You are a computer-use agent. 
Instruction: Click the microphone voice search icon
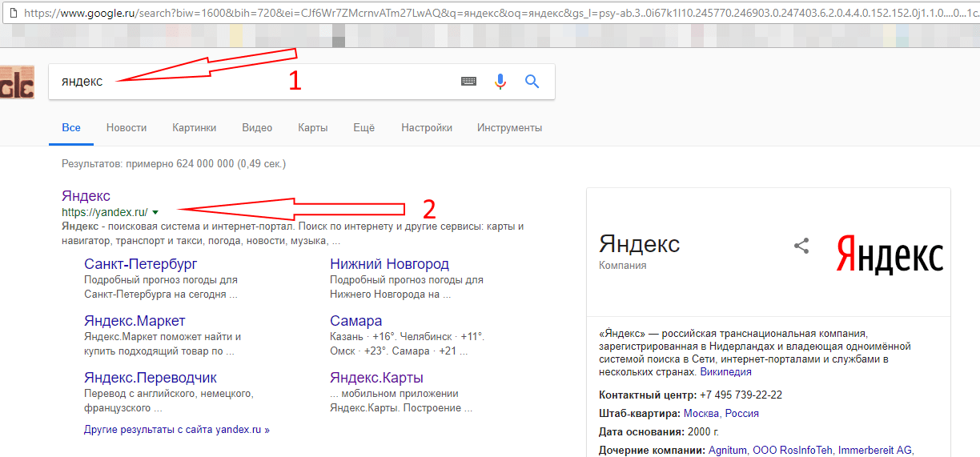pos(500,82)
